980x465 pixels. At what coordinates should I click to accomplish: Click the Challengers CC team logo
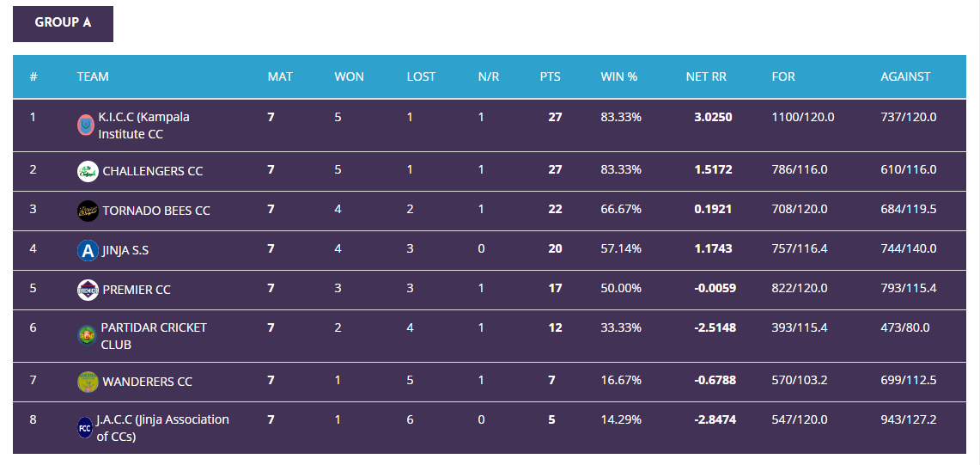pos(88,171)
